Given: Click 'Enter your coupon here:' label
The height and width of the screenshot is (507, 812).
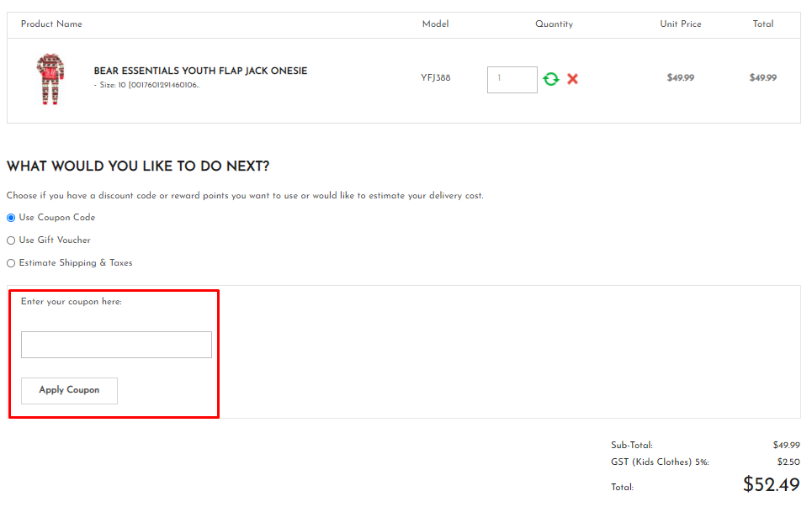Looking at the screenshot, I should click(72, 302).
